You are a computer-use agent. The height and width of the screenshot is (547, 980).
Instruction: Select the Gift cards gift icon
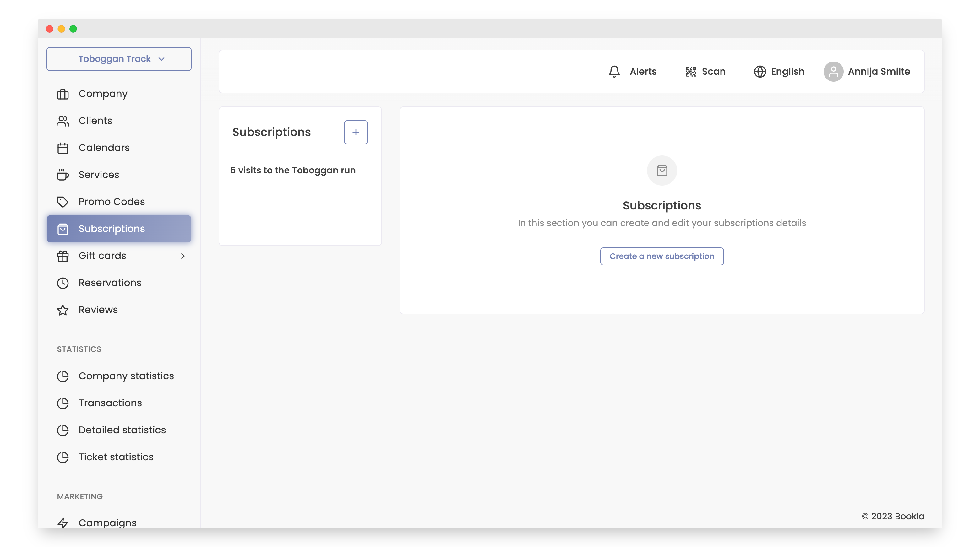tap(63, 256)
